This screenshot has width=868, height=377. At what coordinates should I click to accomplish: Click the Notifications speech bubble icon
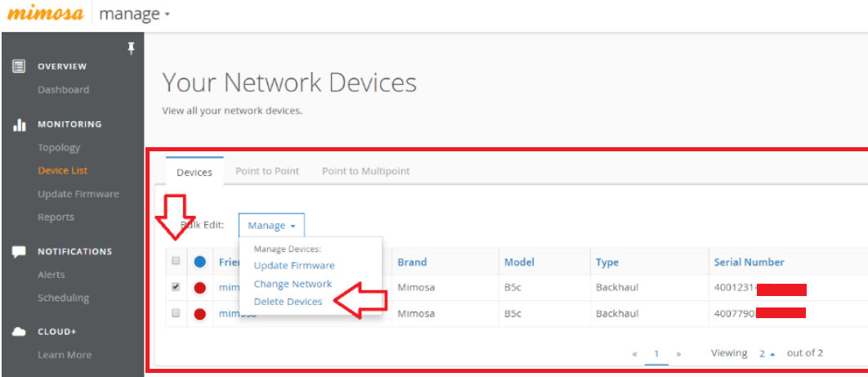[18, 252]
